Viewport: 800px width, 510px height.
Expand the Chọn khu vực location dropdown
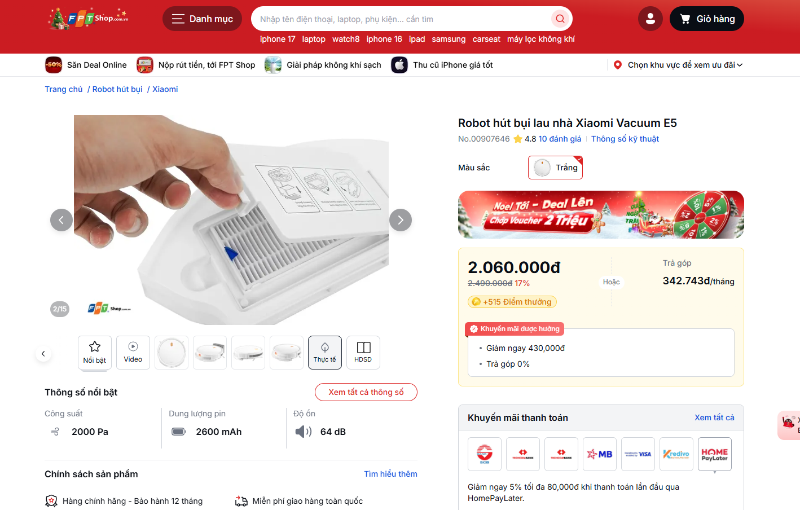[680, 65]
